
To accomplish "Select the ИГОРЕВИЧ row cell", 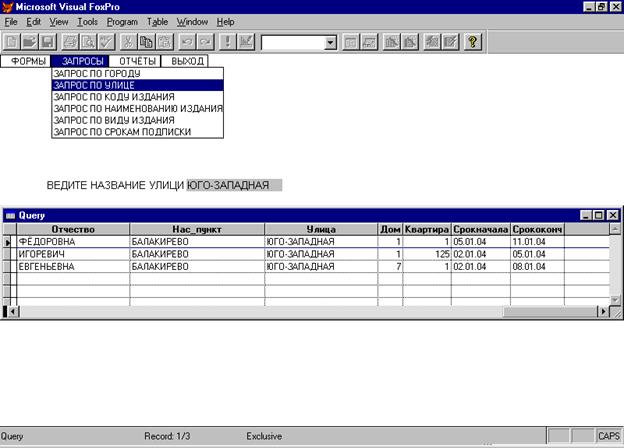I will point(72,254).
